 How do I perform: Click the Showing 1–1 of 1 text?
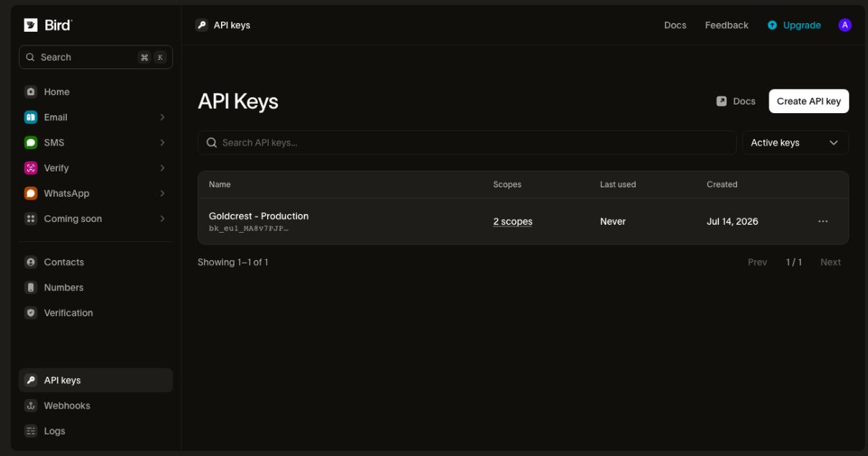[232, 262]
